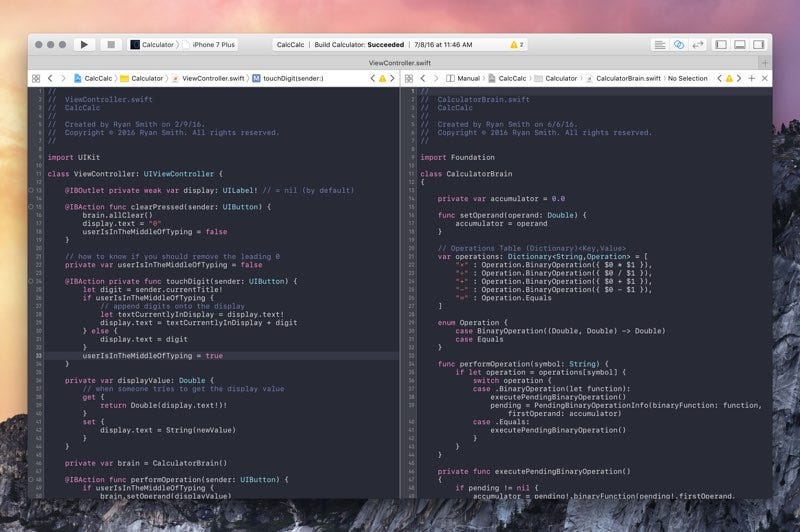800x532 pixels.
Task: Show the Version editor
Action: click(698, 45)
